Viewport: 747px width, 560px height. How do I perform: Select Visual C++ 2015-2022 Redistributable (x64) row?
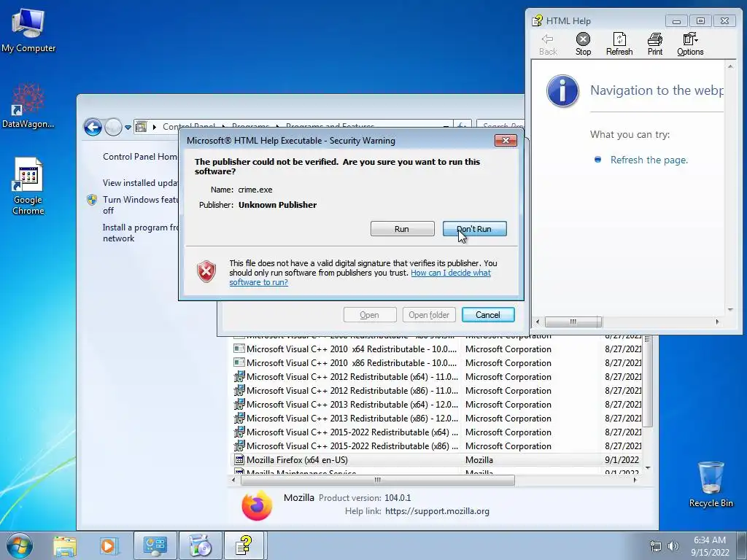click(x=436, y=432)
